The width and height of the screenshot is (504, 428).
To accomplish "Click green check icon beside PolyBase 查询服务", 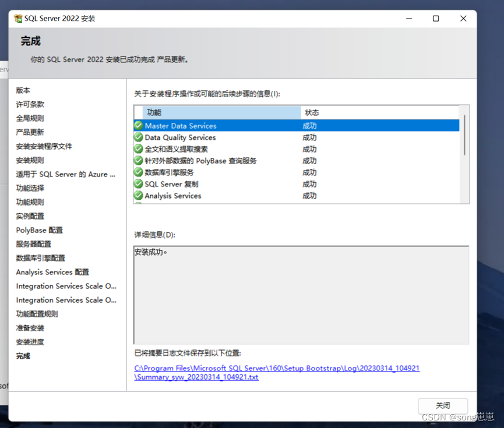I will click(x=139, y=160).
